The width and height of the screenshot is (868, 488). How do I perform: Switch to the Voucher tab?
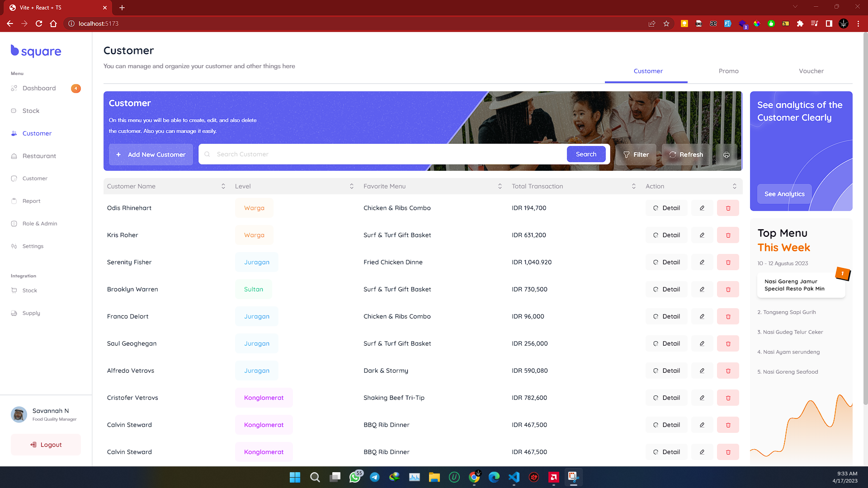click(x=811, y=71)
